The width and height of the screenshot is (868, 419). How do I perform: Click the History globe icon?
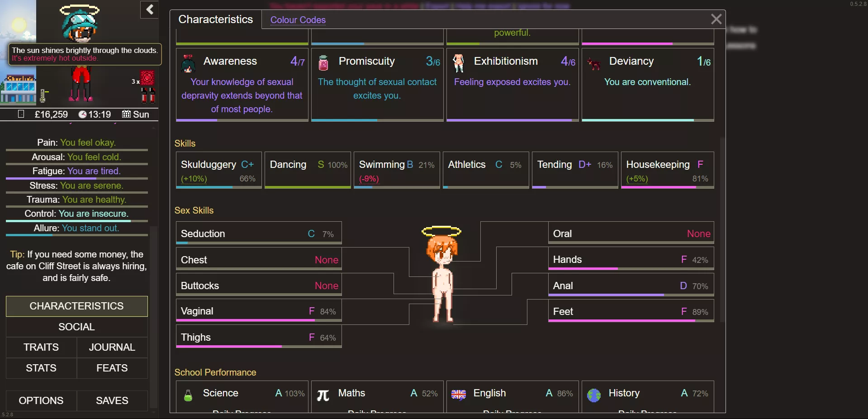click(593, 395)
